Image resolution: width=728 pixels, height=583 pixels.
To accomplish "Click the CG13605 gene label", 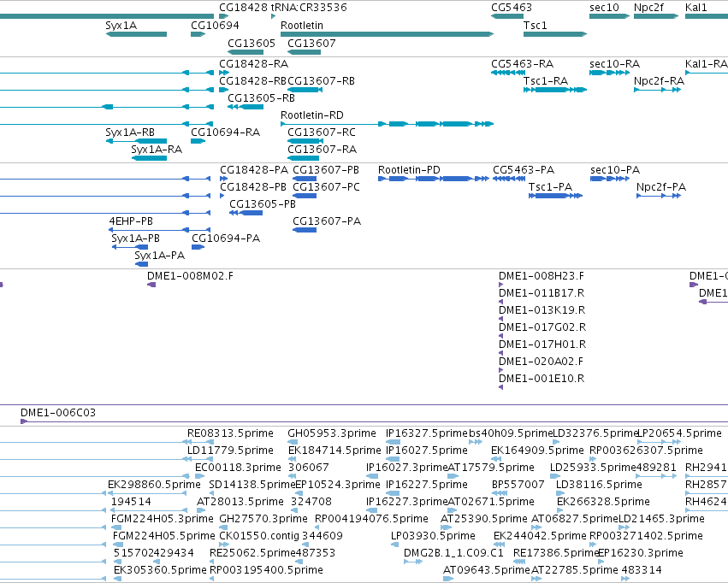I will [x=252, y=43].
